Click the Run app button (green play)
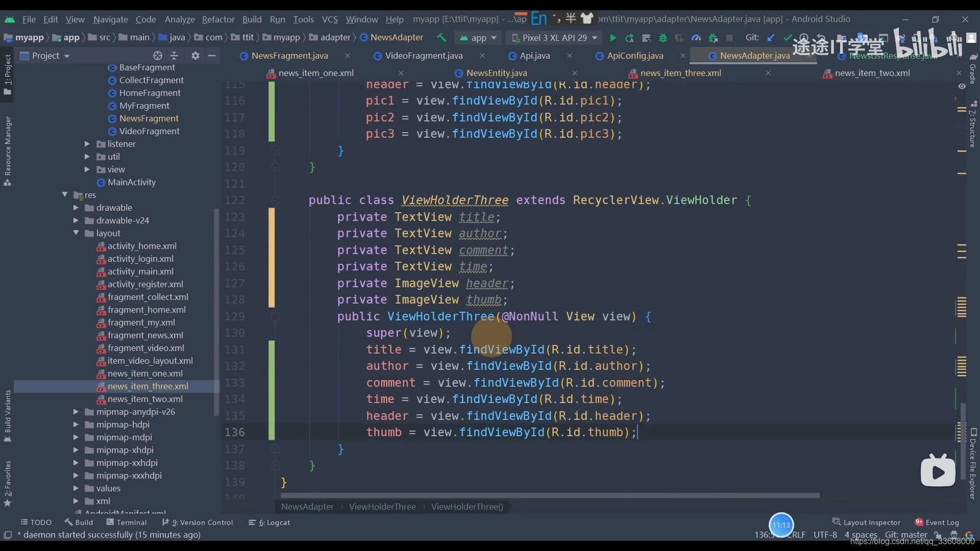The image size is (980, 551). tap(611, 38)
